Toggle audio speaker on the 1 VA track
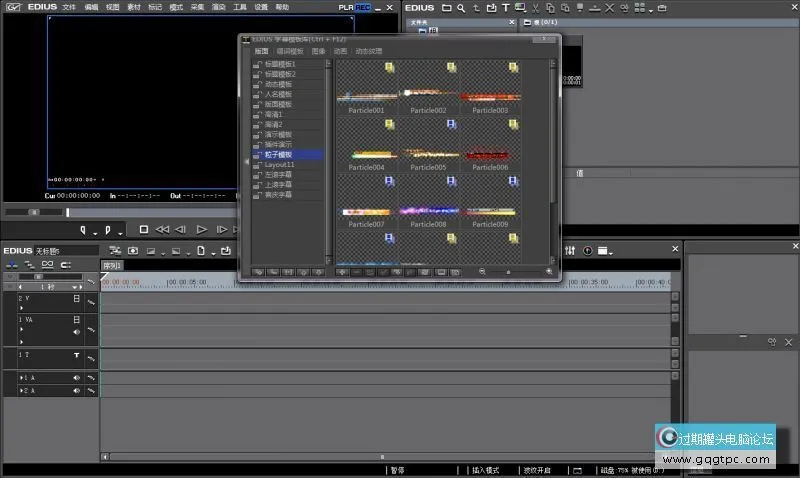Image resolution: width=800 pixels, height=478 pixels. coord(76,332)
